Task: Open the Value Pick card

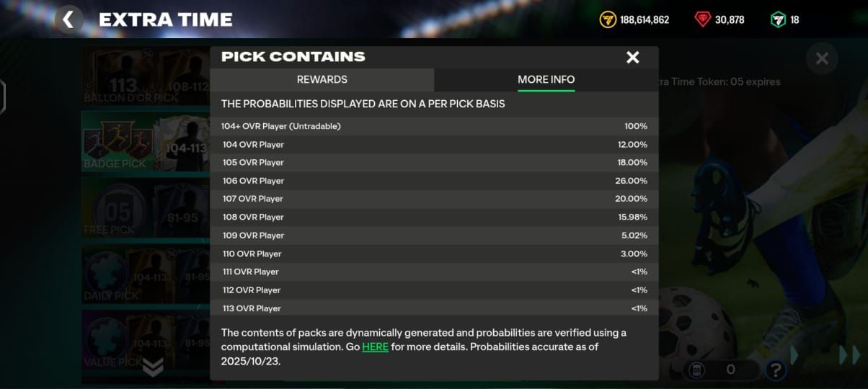Action: [144, 340]
